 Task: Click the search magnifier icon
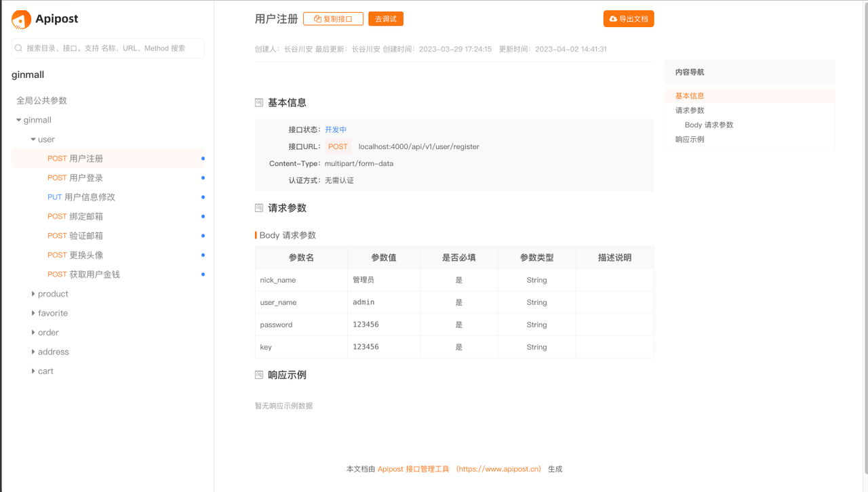19,49
